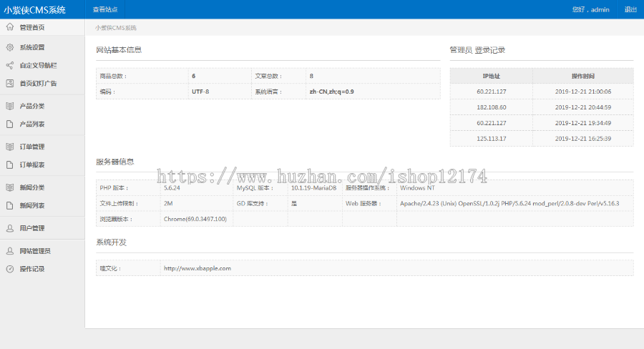Viewport: 644px width, 349px height.
Task: Click the document icon for 产品列表
Action: click(x=10, y=124)
